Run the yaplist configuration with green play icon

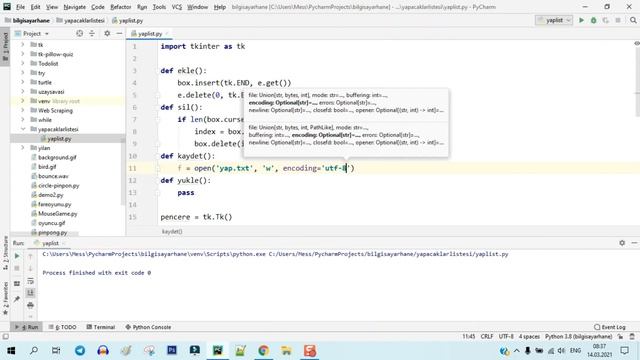[x=581, y=20]
